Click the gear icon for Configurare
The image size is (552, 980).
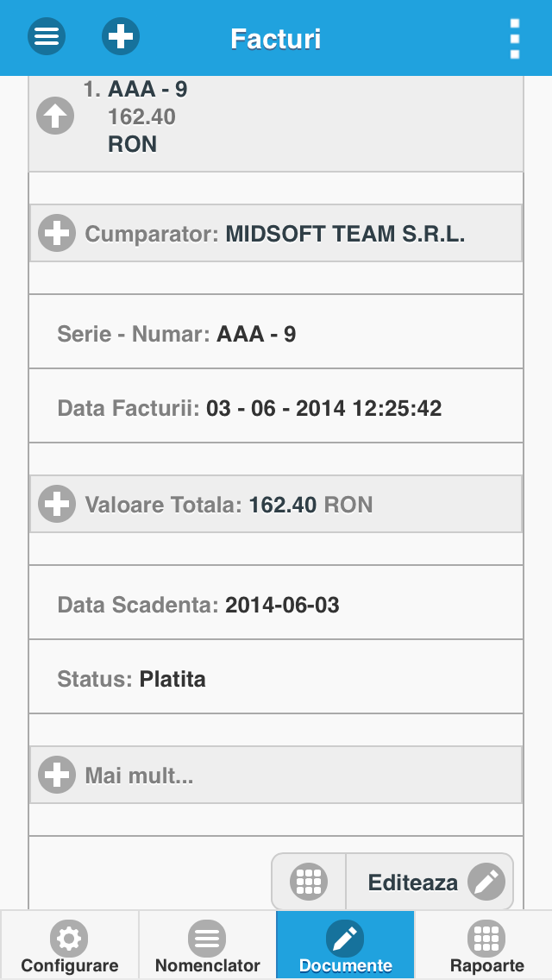pos(69,938)
